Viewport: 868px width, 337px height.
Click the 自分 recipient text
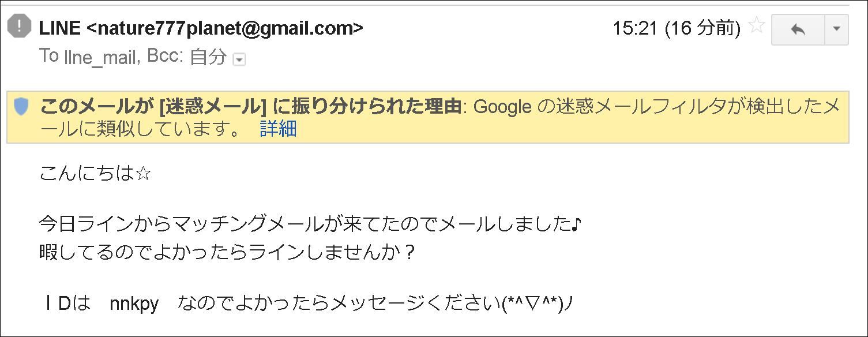pos(208,57)
